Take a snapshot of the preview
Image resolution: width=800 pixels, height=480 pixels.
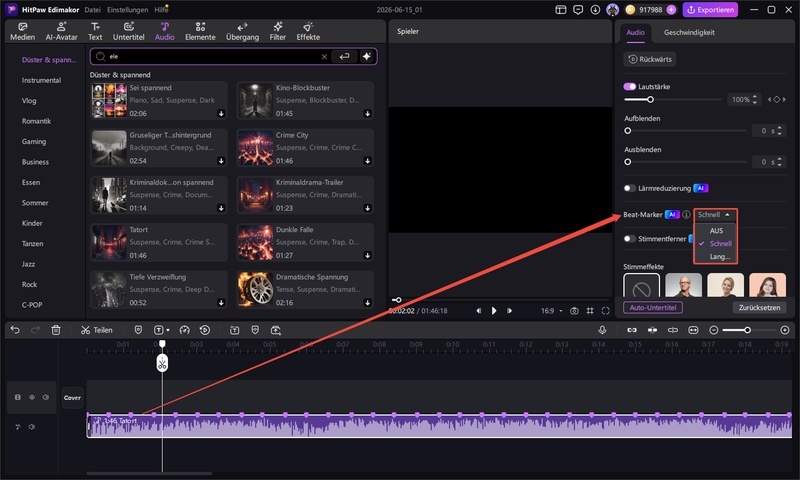coord(574,311)
